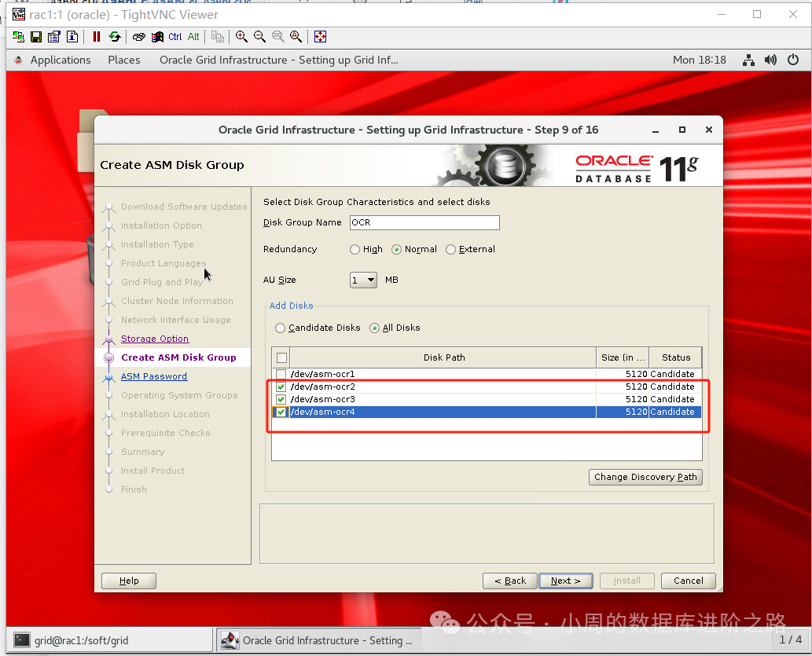
Task: Click the Size column header
Action: click(x=623, y=357)
